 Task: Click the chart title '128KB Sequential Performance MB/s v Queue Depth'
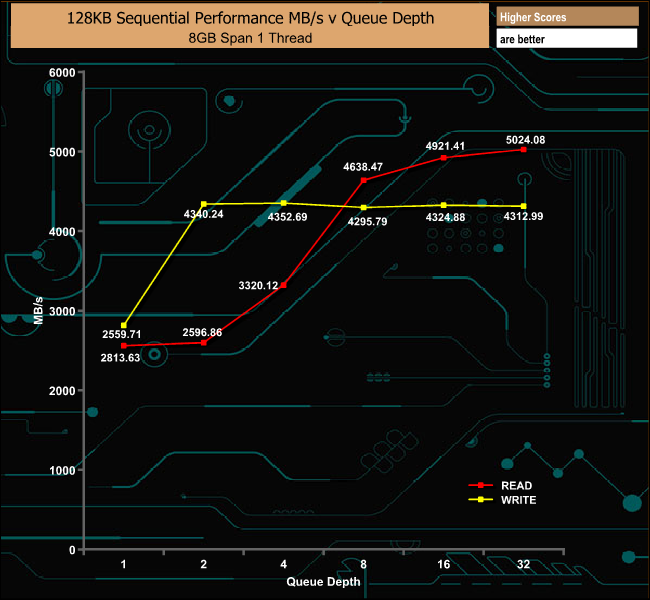point(250,18)
